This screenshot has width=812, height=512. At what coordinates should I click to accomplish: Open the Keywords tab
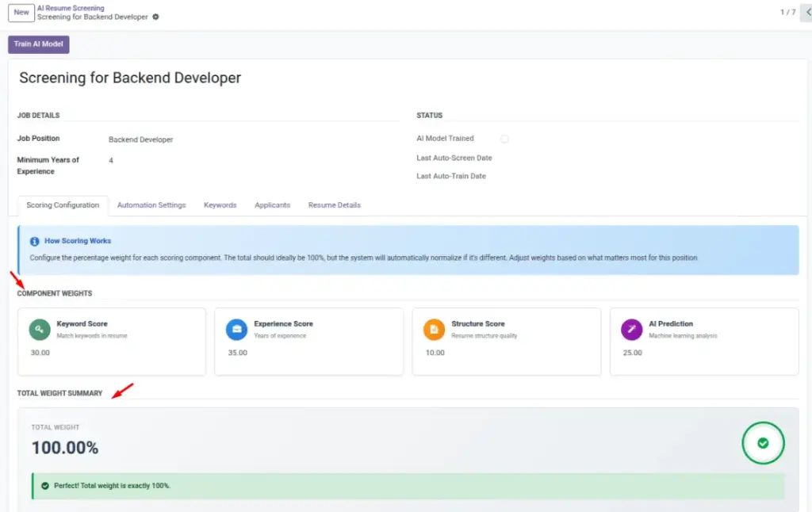click(x=220, y=205)
